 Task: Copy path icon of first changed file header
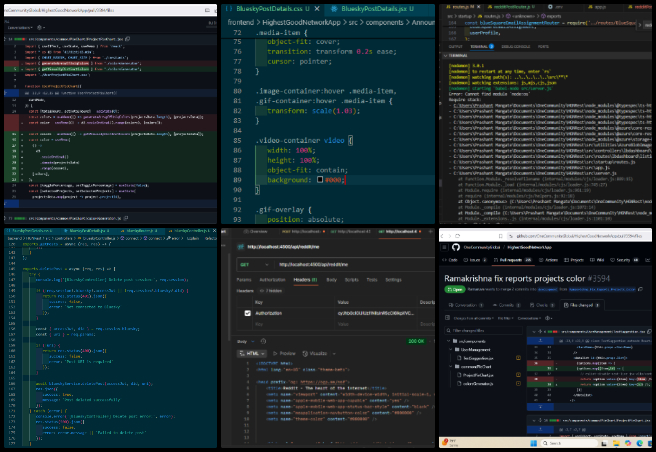(650, 331)
